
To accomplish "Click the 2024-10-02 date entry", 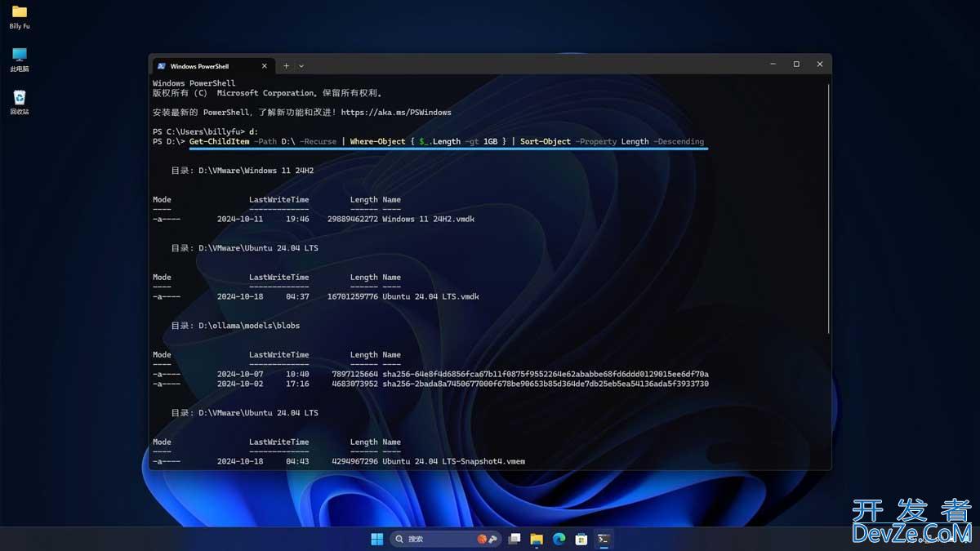I will click(240, 384).
